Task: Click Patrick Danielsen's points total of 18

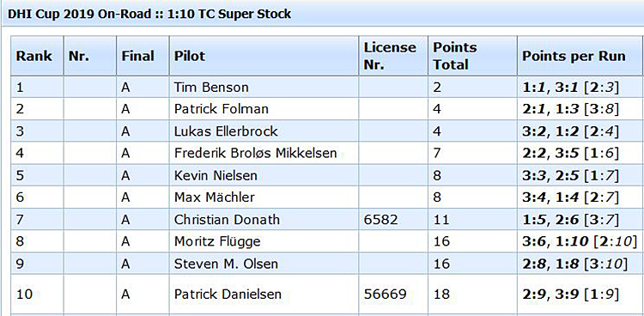Action: click(x=441, y=295)
